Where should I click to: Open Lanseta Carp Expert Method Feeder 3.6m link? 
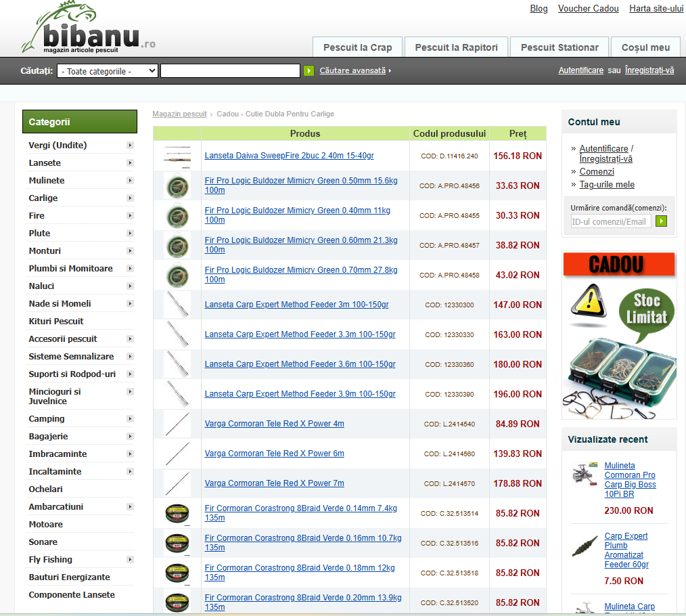(300, 364)
